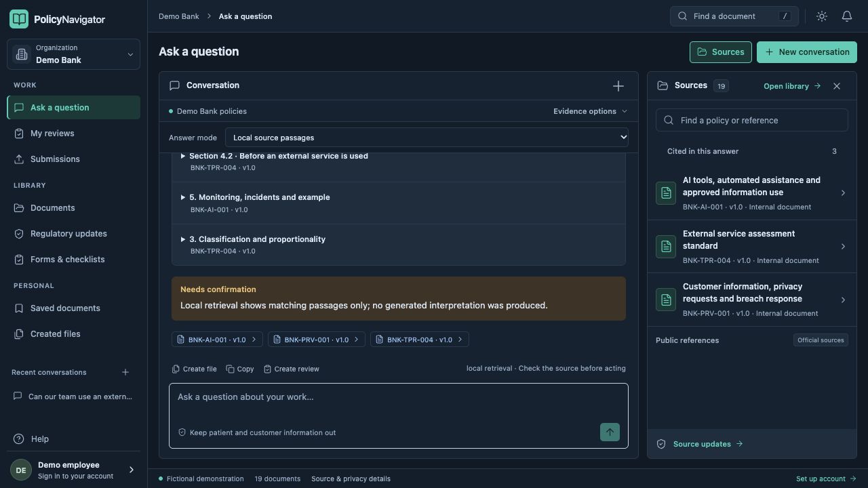Focus the Find a document search field
Screen dimensions: 868x488
coord(734,16)
